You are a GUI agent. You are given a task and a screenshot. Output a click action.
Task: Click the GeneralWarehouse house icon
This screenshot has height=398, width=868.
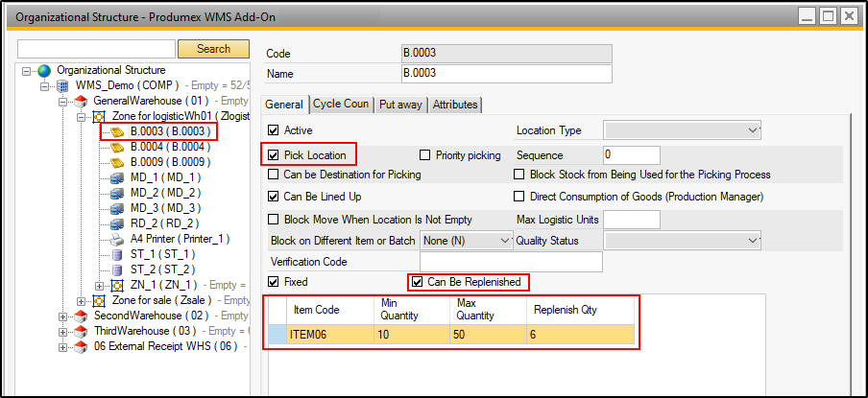pyautogui.click(x=82, y=101)
